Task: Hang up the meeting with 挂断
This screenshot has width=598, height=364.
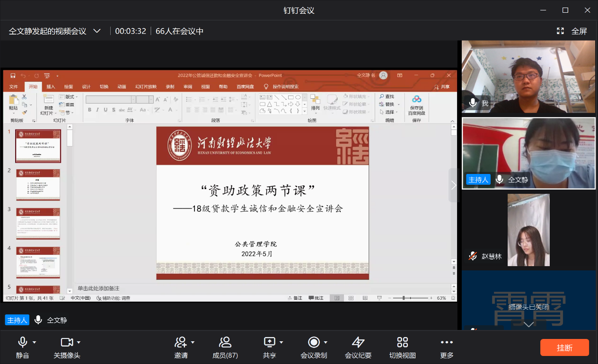Action: [x=564, y=347]
